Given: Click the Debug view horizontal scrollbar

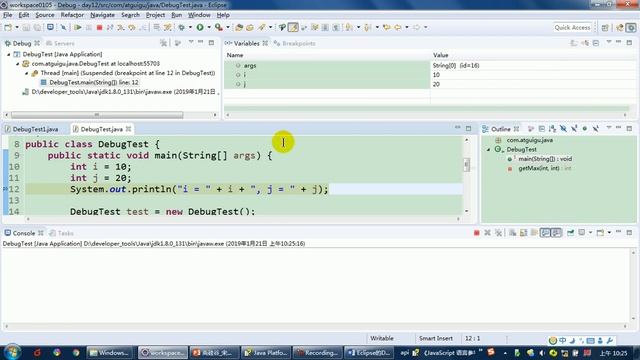Looking at the screenshot, I should pyautogui.click(x=97, y=115).
